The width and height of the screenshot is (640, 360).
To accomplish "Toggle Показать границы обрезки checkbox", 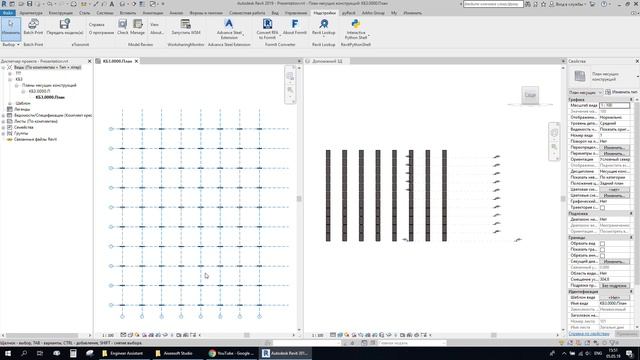I will [x=602, y=249].
